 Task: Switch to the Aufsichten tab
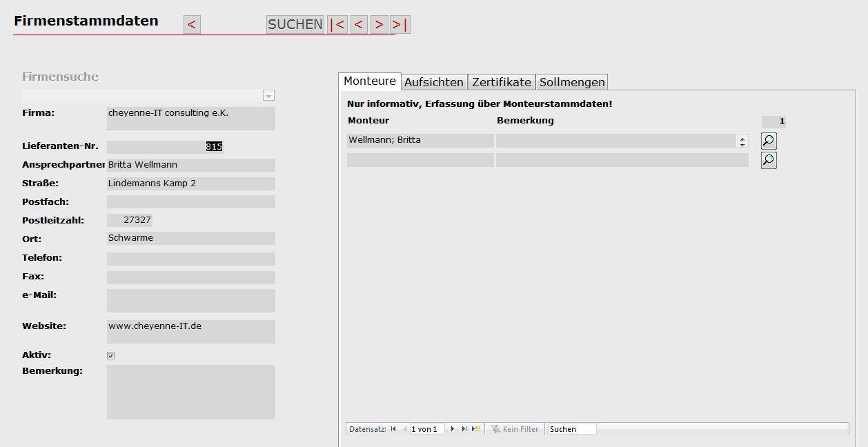point(433,82)
